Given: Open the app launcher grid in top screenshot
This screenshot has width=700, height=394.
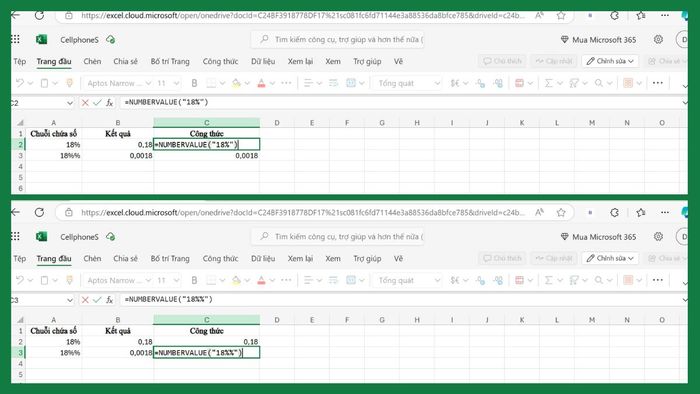Looking at the screenshot, I should [16, 39].
